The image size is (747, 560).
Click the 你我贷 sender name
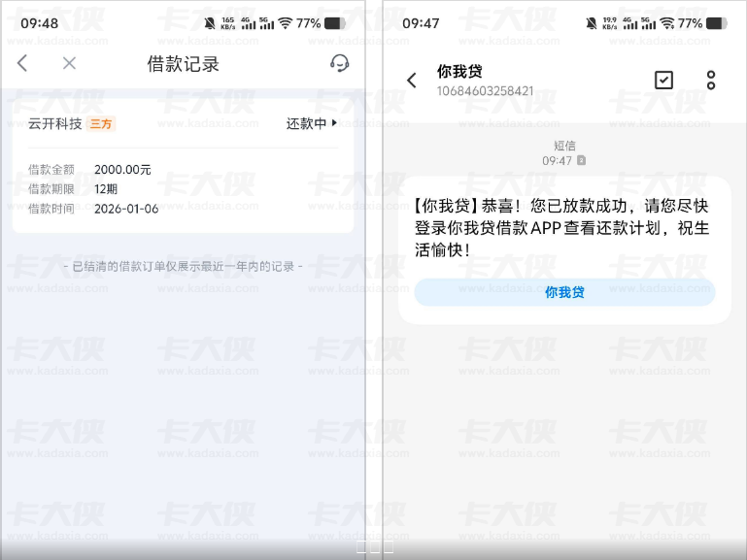[x=459, y=72]
